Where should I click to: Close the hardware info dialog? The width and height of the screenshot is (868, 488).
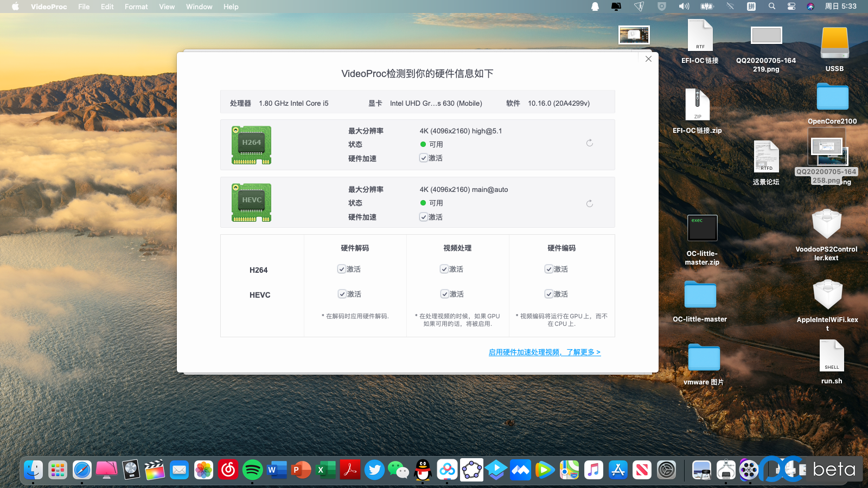(x=648, y=59)
